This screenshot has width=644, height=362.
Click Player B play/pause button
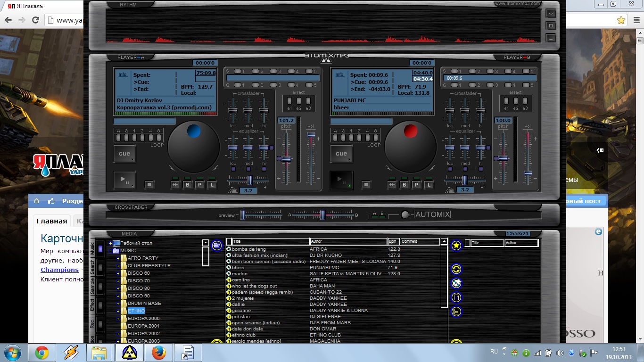click(341, 180)
